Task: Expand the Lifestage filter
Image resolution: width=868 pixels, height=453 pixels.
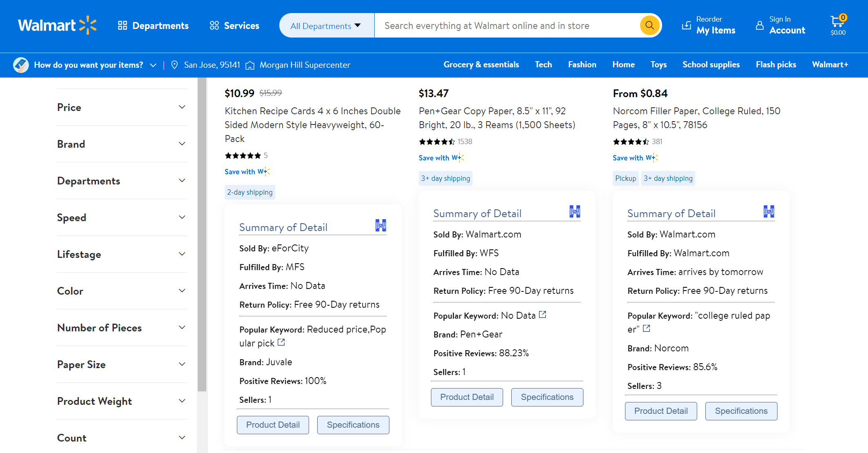Action: (122, 254)
